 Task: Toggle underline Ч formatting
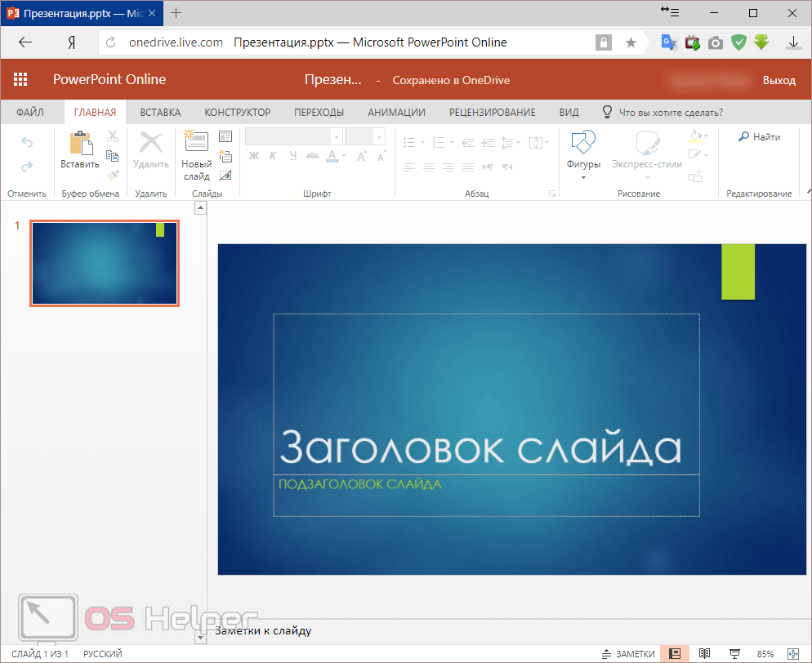pyautogui.click(x=293, y=156)
